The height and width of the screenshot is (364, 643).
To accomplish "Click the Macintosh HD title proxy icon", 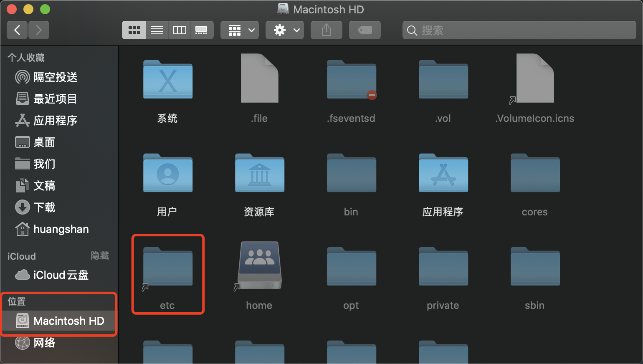I will pyautogui.click(x=283, y=9).
